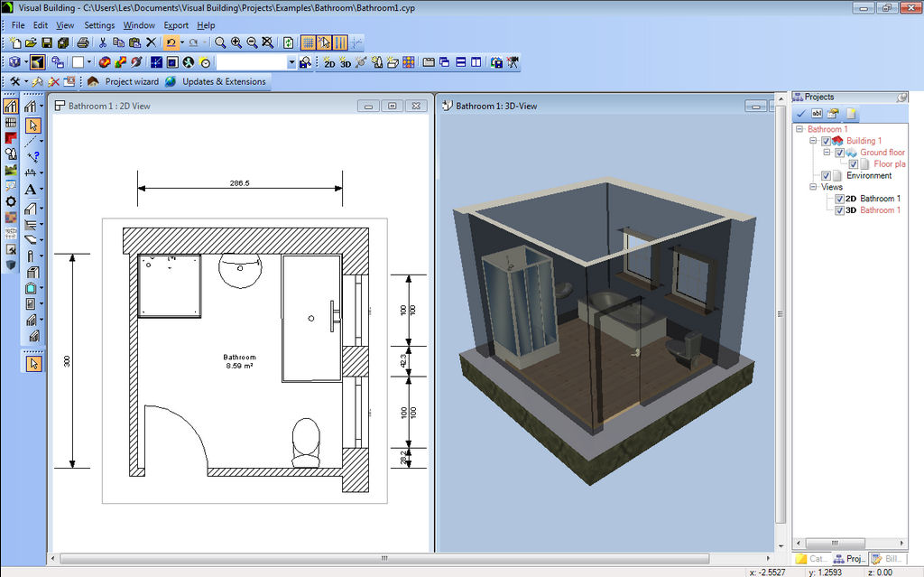This screenshot has width=924, height=577.
Task: Click the Save icon in toolbar
Action: click(47, 42)
